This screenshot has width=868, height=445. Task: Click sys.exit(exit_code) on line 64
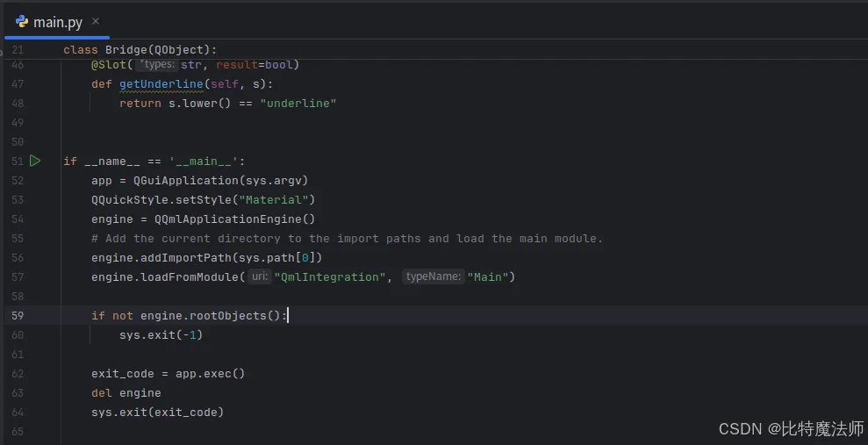(157, 413)
